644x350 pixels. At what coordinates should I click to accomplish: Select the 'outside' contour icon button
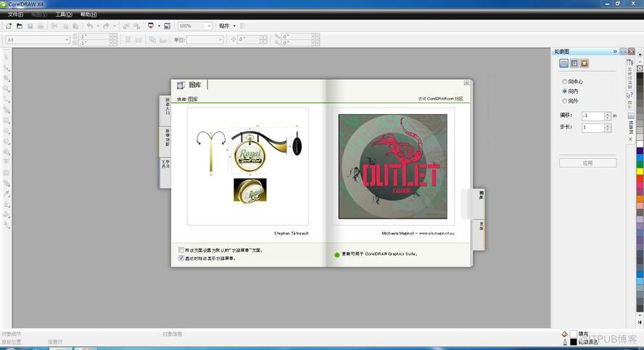pos(585,64)
